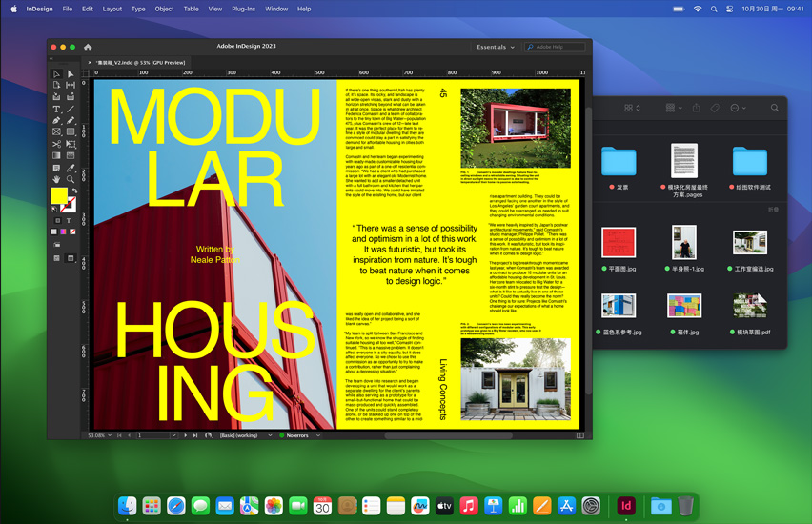Pick the Eyedropper tool

pos(71,168)
